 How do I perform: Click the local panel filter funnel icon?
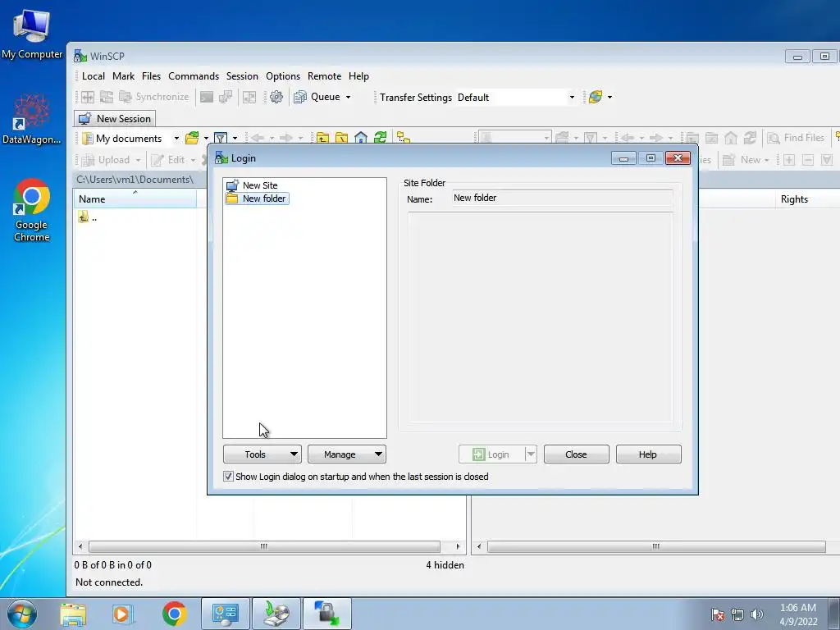[220, 138]
